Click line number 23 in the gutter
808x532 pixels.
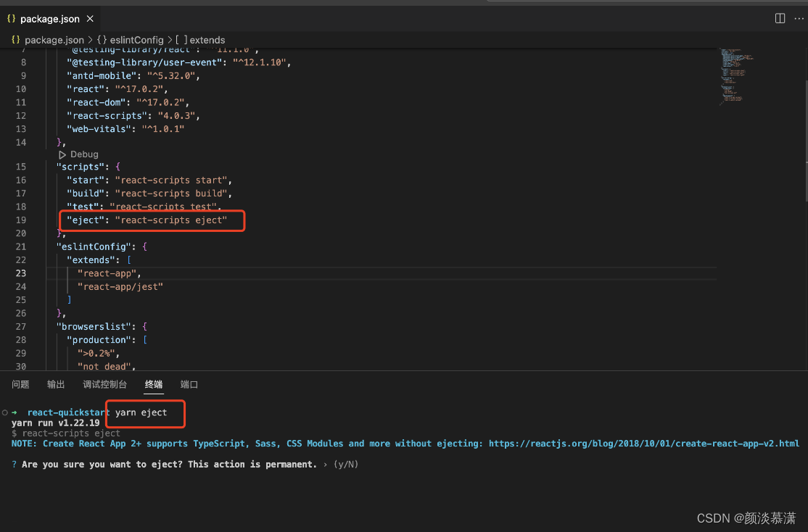(20, 273)
